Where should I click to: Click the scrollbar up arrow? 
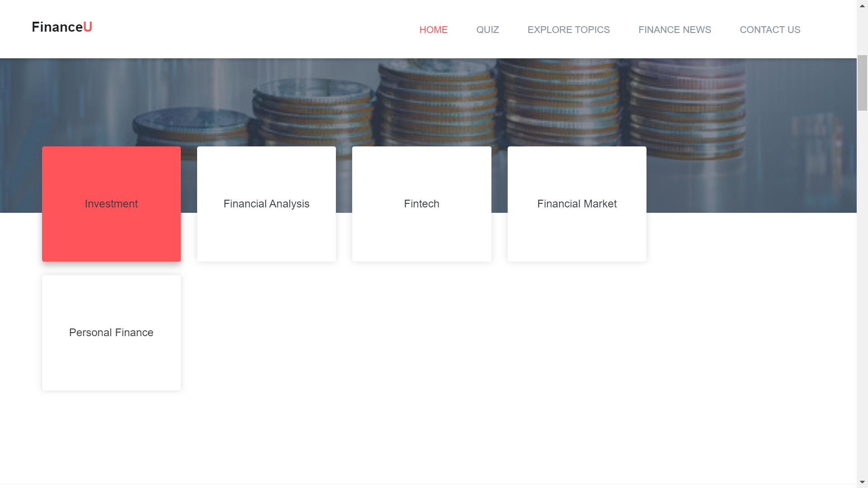(x=862, y=5)
